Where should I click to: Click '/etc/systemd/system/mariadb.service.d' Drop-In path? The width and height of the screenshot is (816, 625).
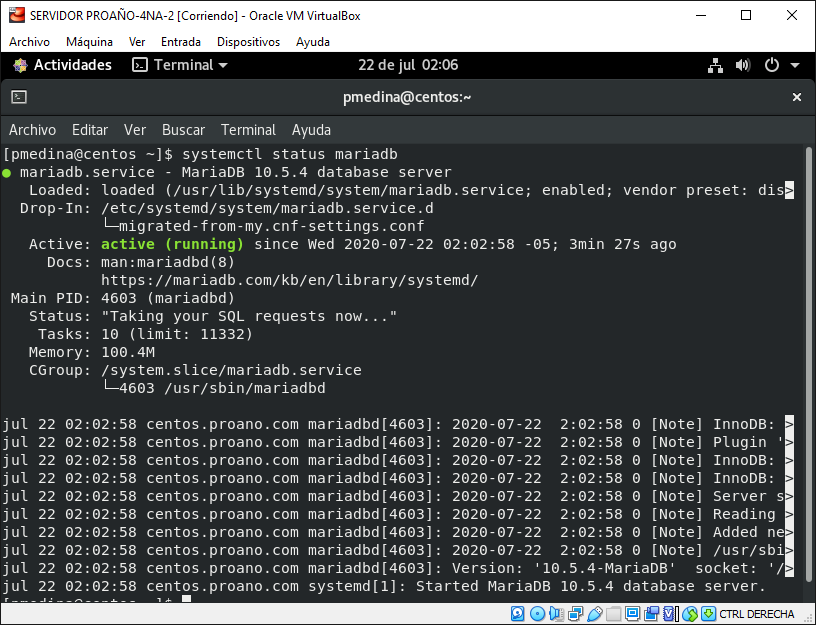tap(267, 208)
